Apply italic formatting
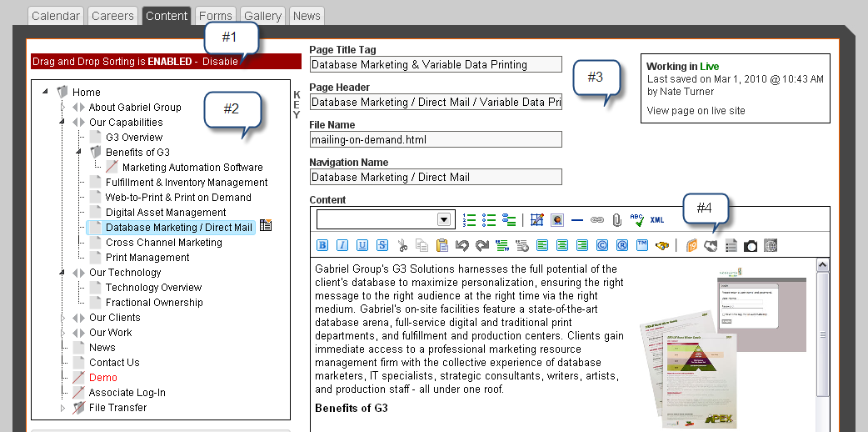 tap(342, 245)
